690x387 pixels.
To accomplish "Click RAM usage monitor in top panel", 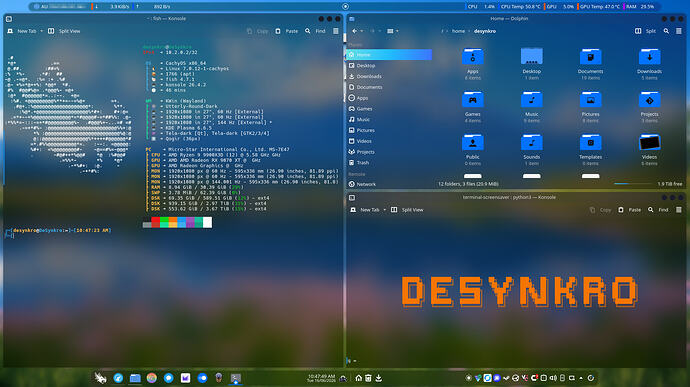I will point(640,7).
